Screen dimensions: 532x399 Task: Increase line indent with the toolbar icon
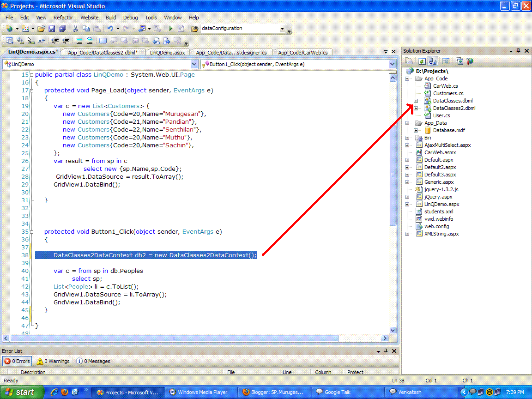(x=66, y=41)
